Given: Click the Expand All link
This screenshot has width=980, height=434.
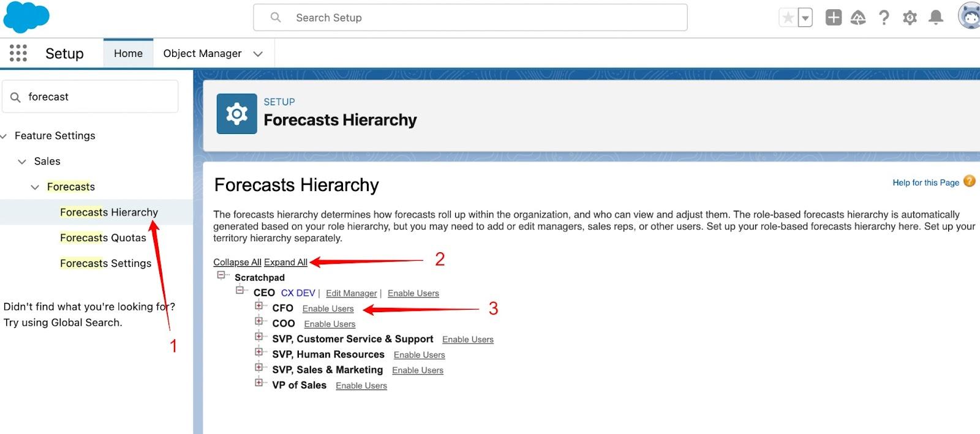Looking at the screenshot, I should tap(285, 262).
